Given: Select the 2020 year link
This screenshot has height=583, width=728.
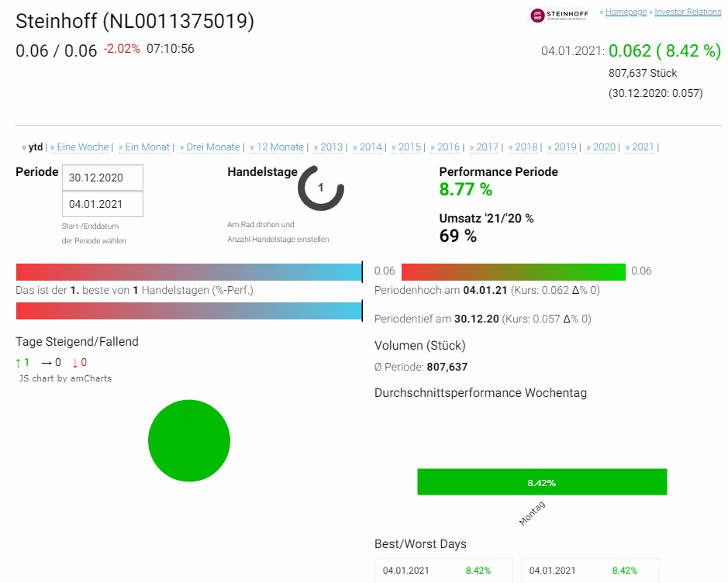Looking at the screenshot, I should click(x=604, y=147).
